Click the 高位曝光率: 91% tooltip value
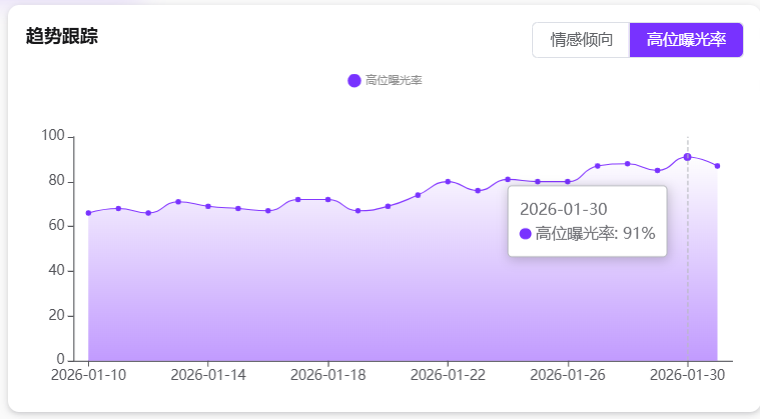 click(x=595, y=234)
